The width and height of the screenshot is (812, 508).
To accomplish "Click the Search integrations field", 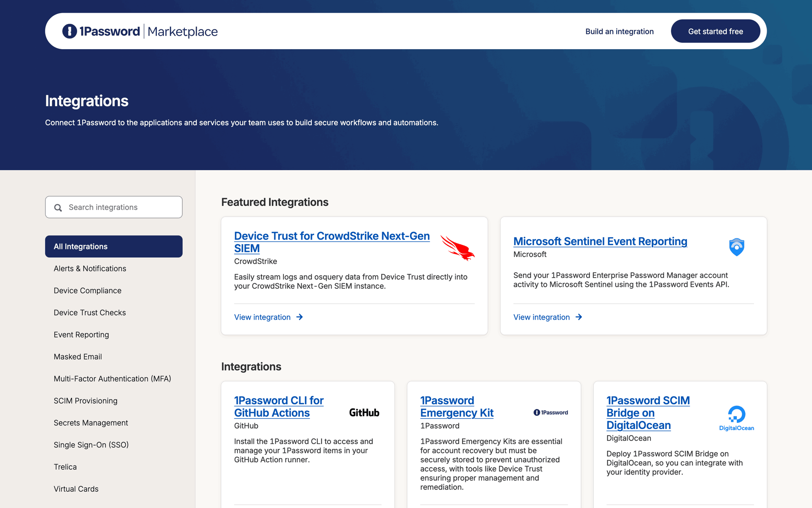I will pos(114,207).
